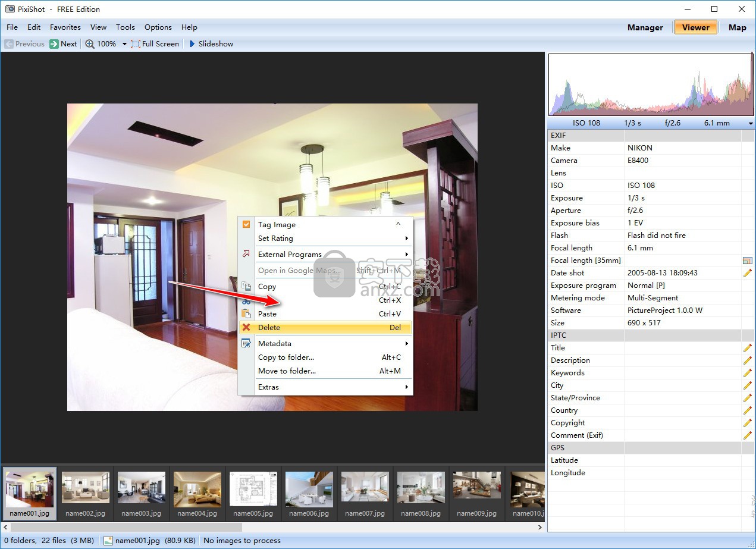
Task: Click the left arrow of thumbnail scrollbar
Action: pos(5,527)
